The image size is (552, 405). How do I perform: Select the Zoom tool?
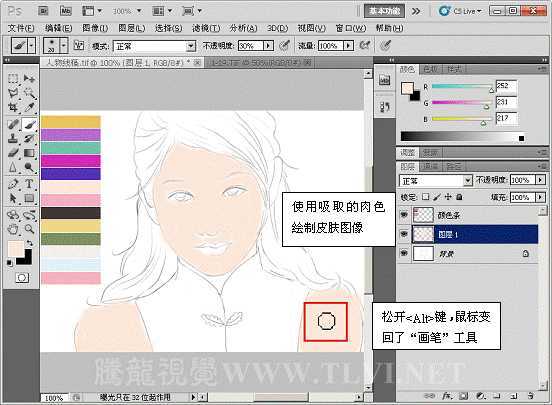tap(29, 230)
